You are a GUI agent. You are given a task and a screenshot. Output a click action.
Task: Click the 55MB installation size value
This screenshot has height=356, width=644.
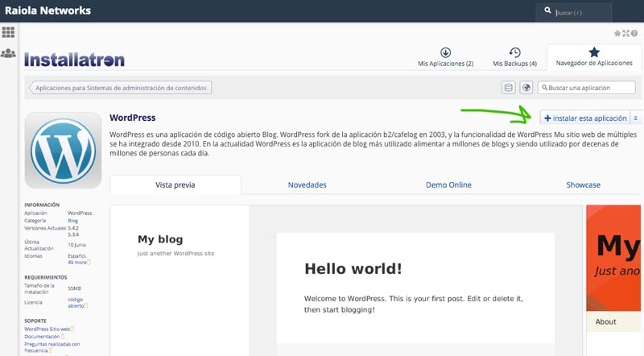(74, 288)
